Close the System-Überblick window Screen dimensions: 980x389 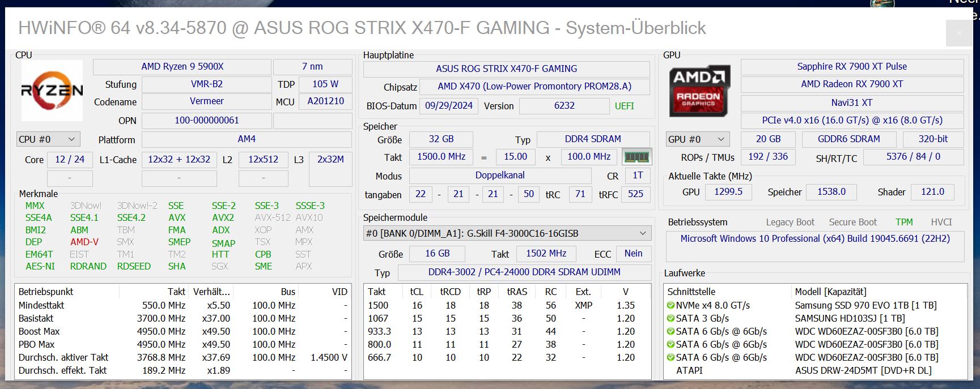(959, 33)
